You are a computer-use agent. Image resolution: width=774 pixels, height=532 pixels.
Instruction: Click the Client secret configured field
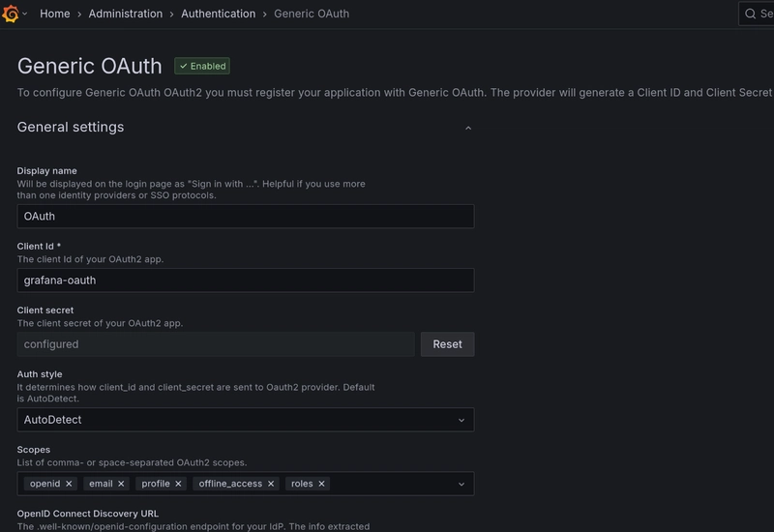coord(216,344)
